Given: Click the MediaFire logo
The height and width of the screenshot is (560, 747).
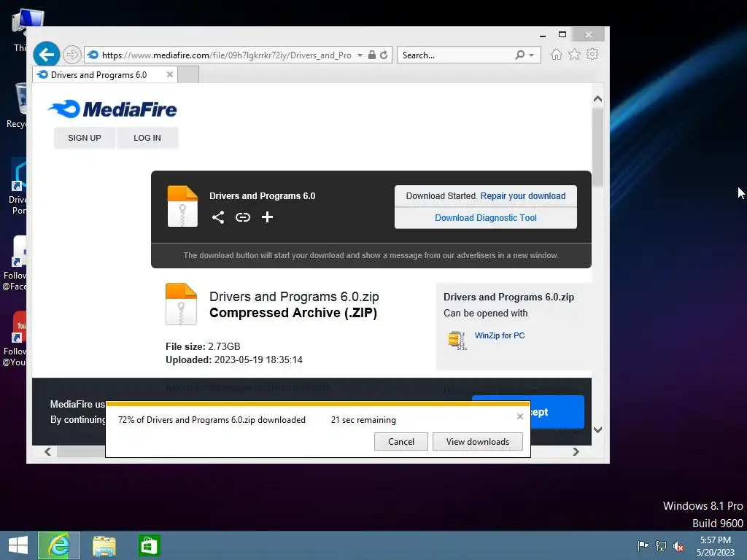Looking at the screenshot, I should tap(112, 109).
